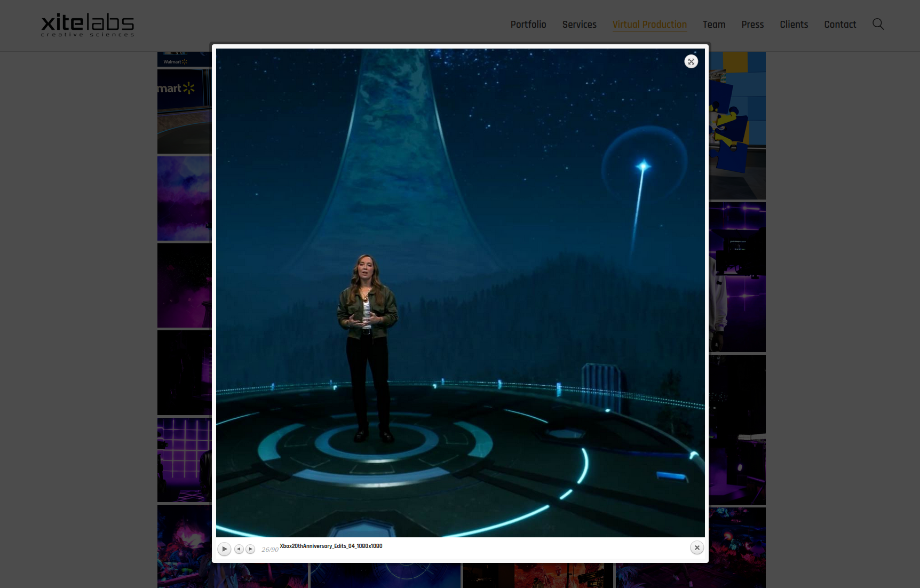Open the Clients menu item
The height and width of the screenshot is (588, 920).
click(x=794, y=25)
